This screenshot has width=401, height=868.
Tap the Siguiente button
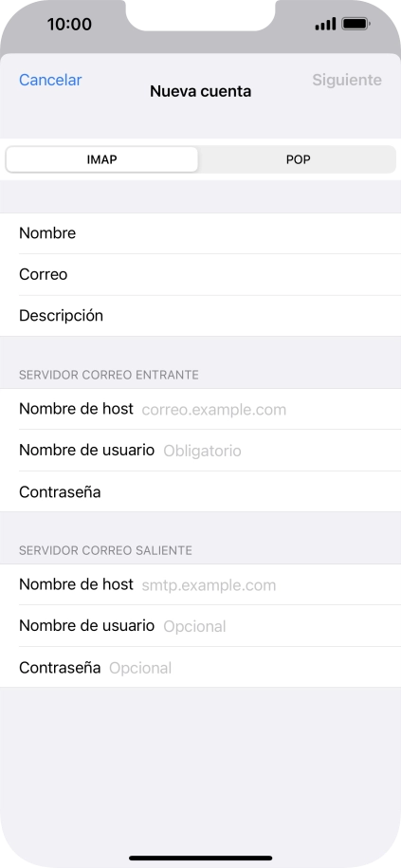click(347, 80)
